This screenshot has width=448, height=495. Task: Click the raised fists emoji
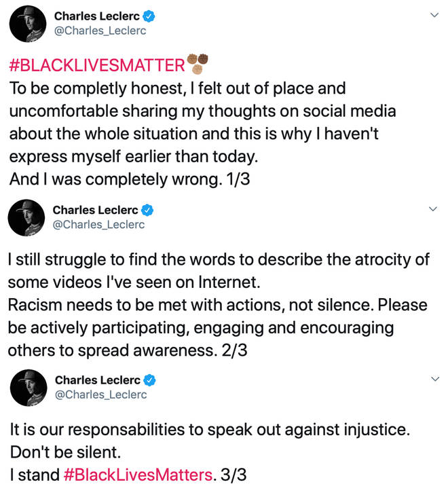pos(198,63)
